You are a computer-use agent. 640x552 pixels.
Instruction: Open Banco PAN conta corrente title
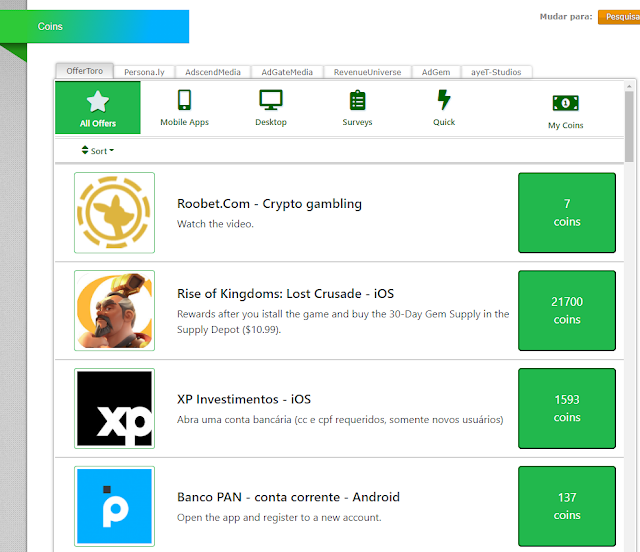click(x=288, y=497)
